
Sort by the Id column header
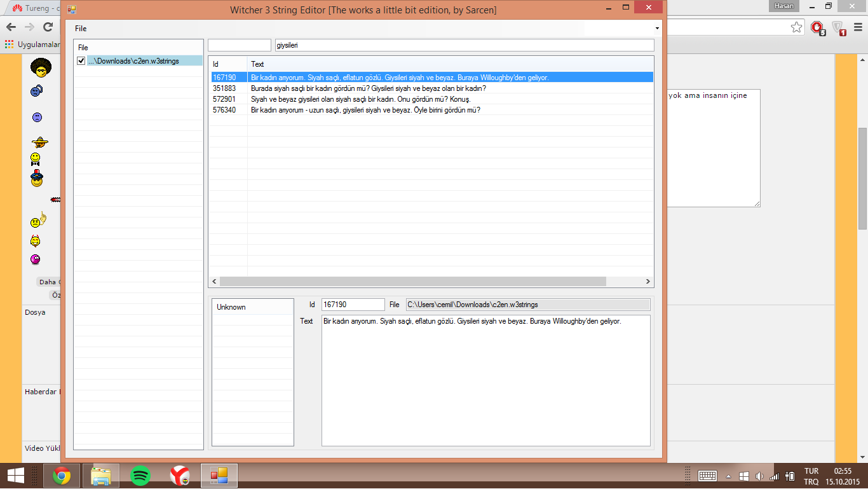tap(228, 64)
